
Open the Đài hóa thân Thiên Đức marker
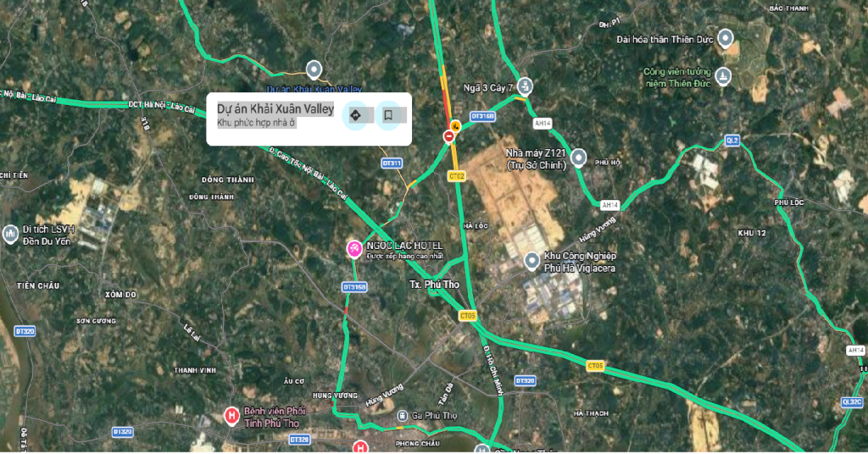726,39
